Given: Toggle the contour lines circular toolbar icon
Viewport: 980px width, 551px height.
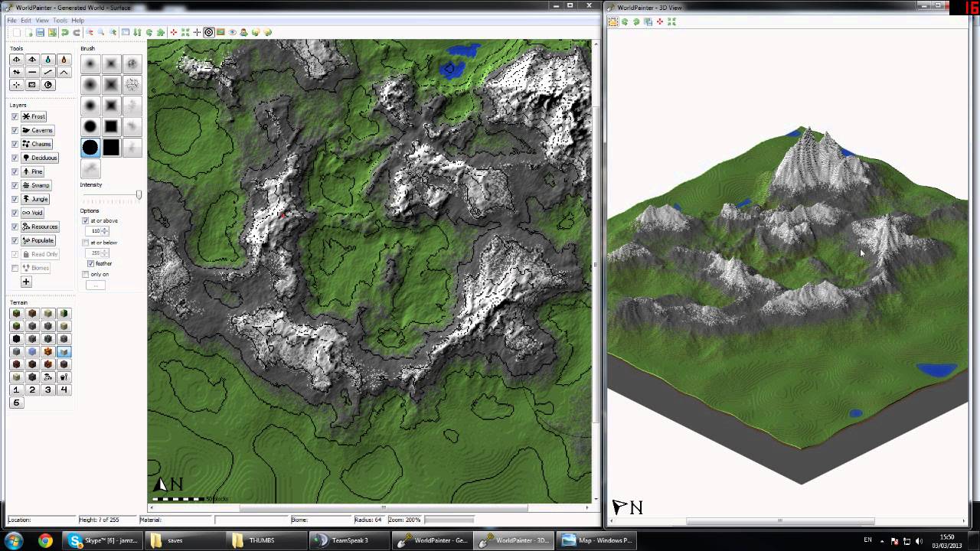Looking at the screenshot, I should [x=208, y=32].
